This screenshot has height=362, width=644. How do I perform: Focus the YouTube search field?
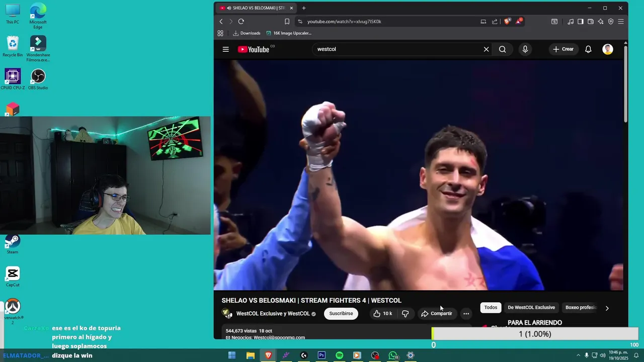click(x=397, y=49)
